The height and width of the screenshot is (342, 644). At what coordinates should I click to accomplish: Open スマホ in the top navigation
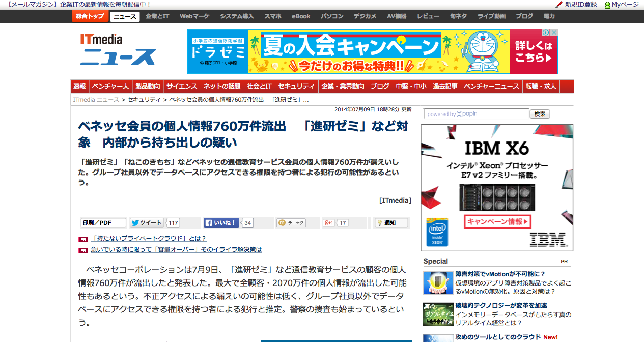coord(273,16)
